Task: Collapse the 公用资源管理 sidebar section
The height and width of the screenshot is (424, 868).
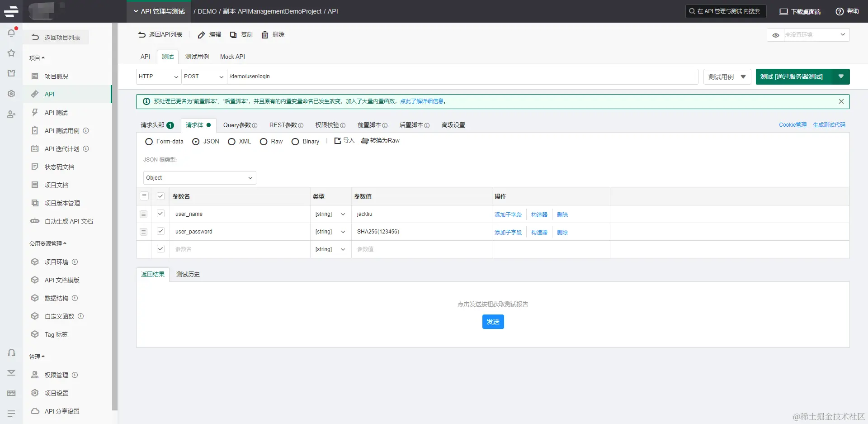Action: tap(48, 243)
